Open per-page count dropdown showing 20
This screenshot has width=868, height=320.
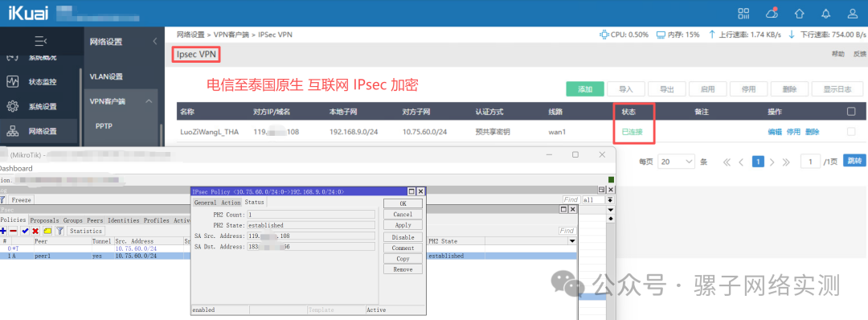click(676, 162)
